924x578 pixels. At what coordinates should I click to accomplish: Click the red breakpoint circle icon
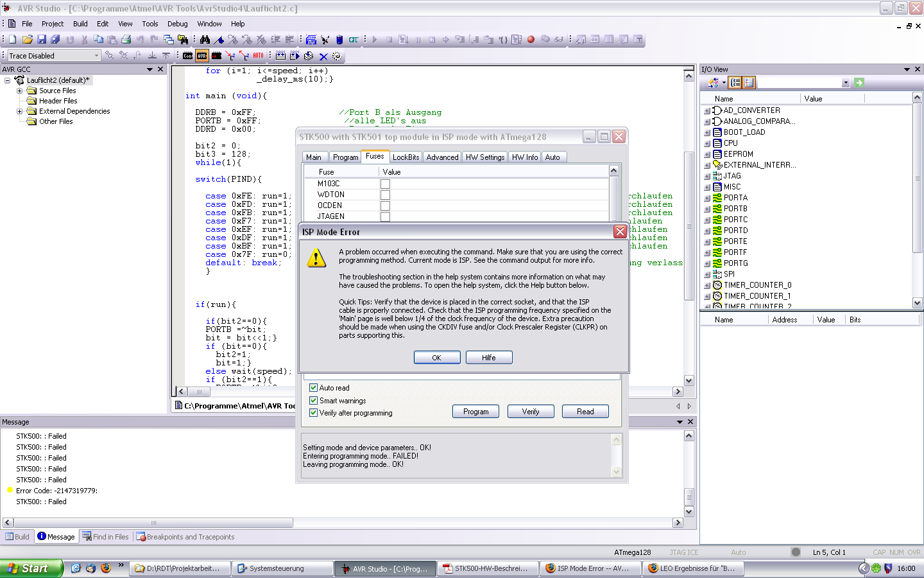click(531, 39)
